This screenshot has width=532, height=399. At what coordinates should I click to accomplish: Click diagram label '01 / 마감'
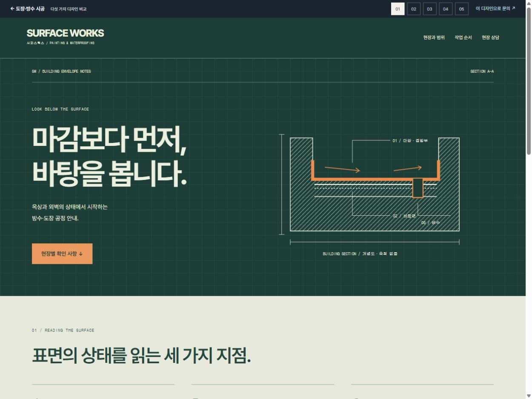click(x=410, y=140)
